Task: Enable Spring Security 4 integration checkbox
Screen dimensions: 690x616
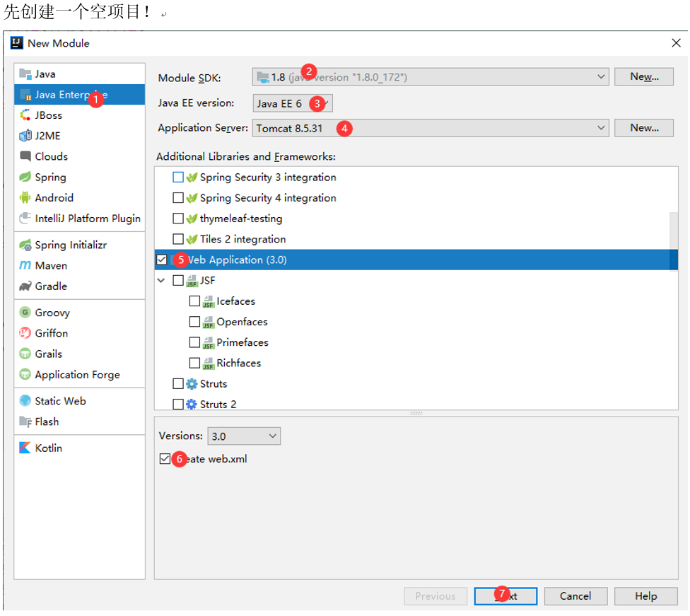Action: [178, 198]
